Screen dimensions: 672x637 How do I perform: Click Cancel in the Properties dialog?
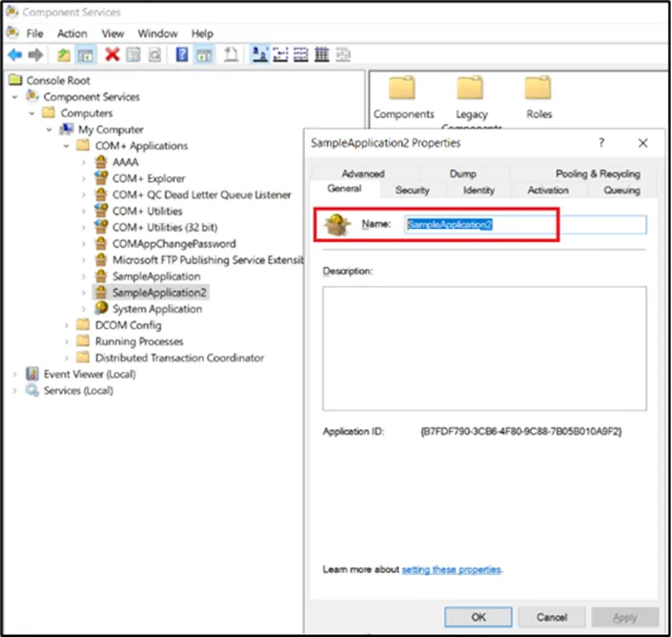[552, 617]
